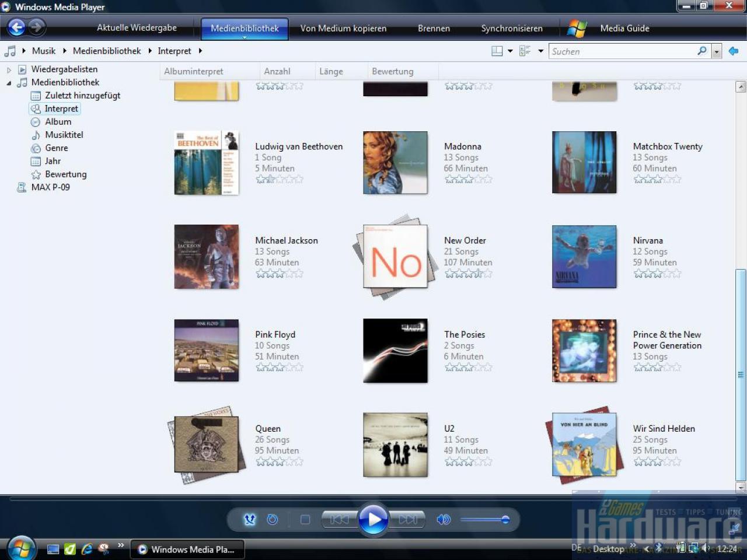Skip to the previous track
The width and height of the screenshot is (747, 560).
click(x=339, y=519)
